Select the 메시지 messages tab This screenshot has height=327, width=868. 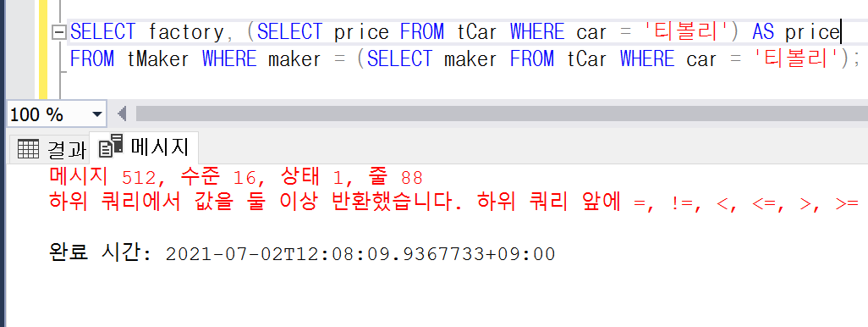[143, 147]
